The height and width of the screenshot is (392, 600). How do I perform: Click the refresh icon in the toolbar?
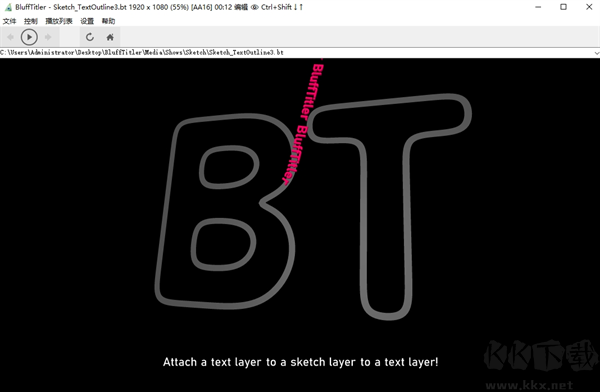click(90, 37)
